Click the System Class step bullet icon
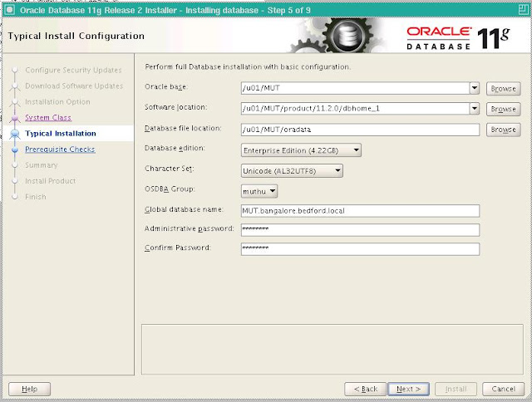Viewport: 532px width, 402px height. click(x=15, y=118)
